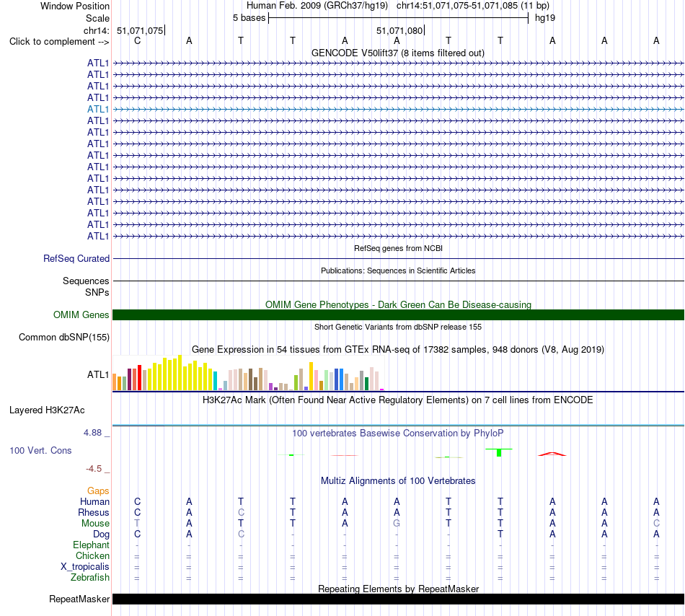Click the Mouse alignment row label
The image size is (685, 616).
[95, 524]
